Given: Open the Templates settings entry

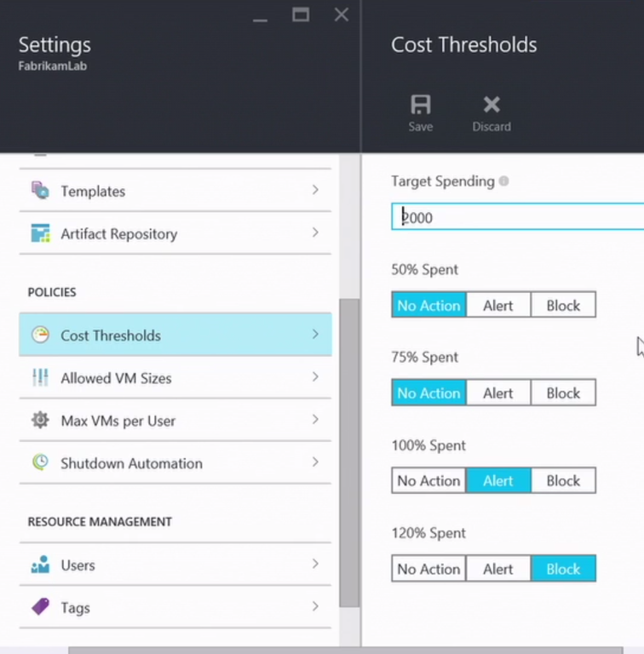Looking at the screenshot, I should (175, 190).
